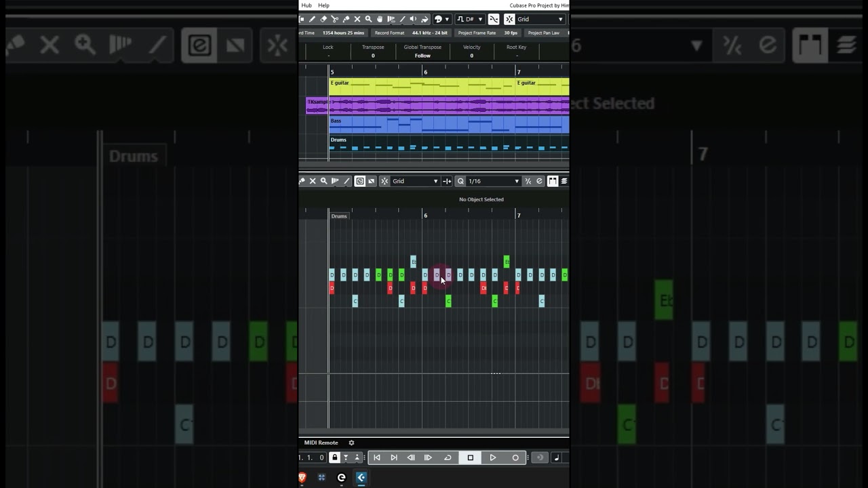Toggle cycle loop button in transport

[x=448, y=457]
